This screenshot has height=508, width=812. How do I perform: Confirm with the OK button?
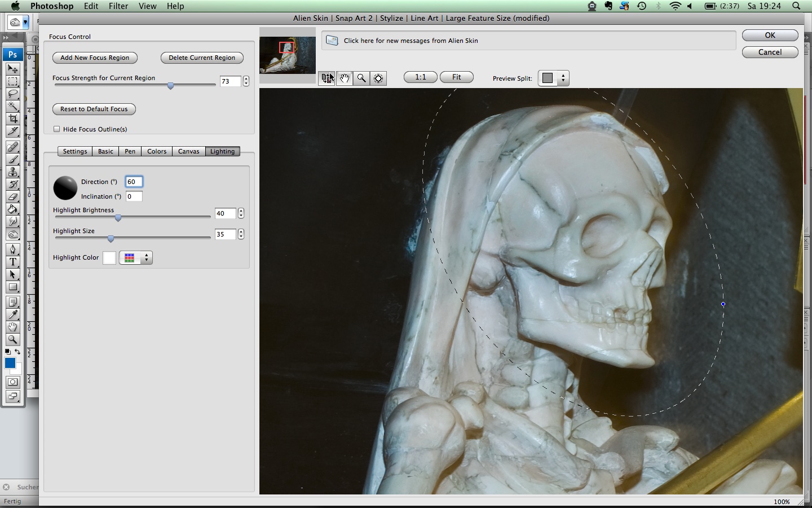click(x=770, y=35)
